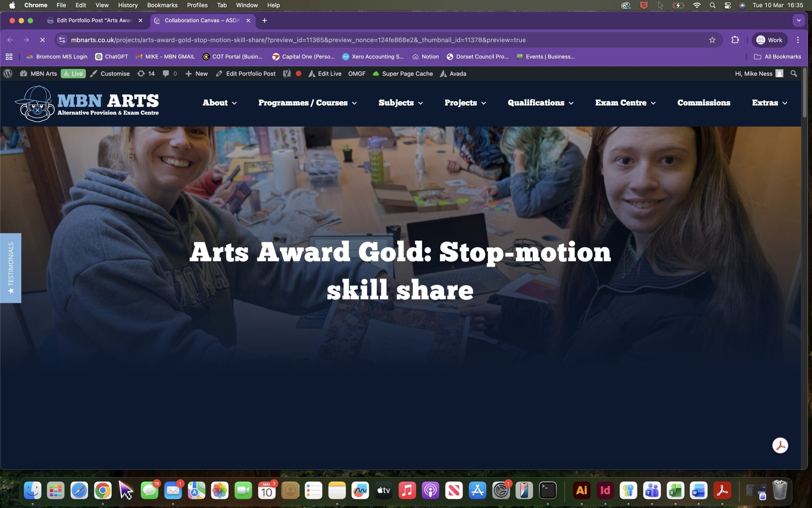This screenshot has height=508, width=812.
Task: Open the Chrome apps grid in bookmarks bar
Action: click(9, 57)
